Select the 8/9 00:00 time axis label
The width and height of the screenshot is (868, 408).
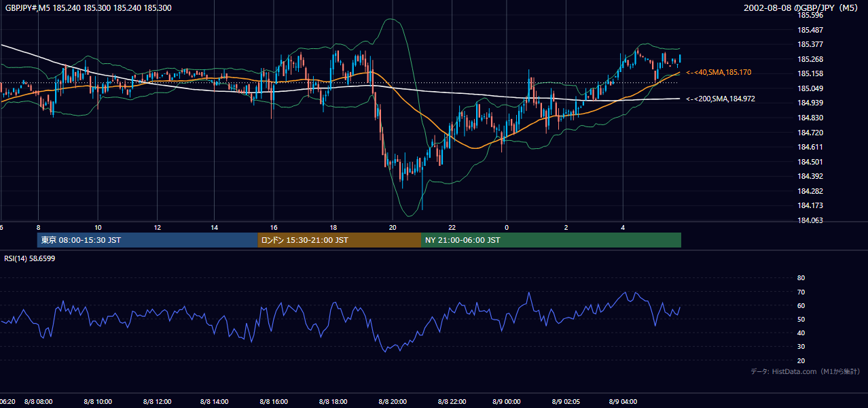pyautogui.click(x=507, y=402)
